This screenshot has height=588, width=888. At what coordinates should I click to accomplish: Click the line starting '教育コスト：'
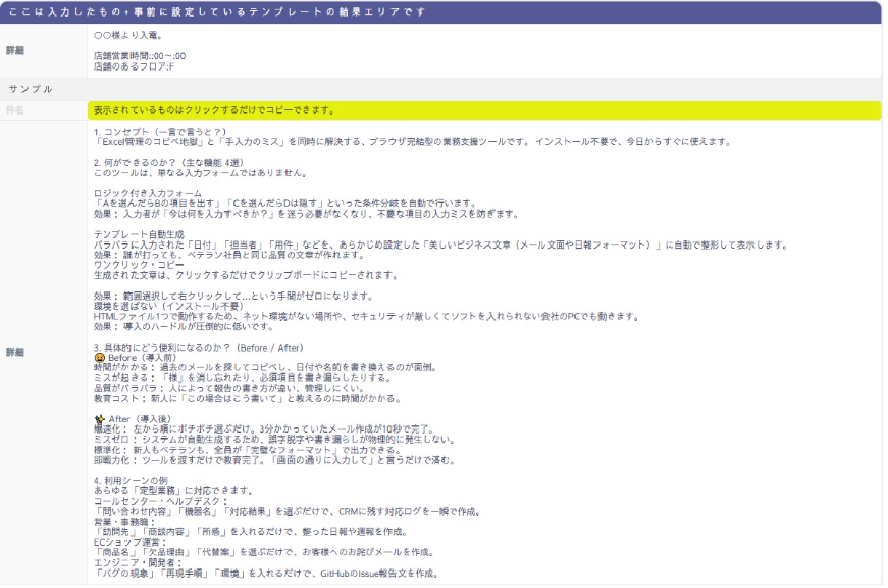point(247,399)
